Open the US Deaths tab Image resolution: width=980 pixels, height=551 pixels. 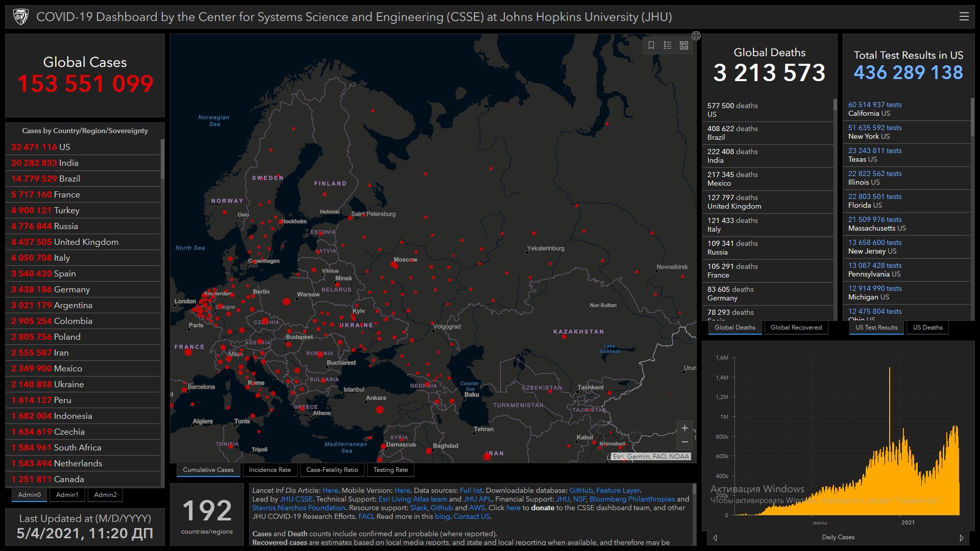[927, 328]
